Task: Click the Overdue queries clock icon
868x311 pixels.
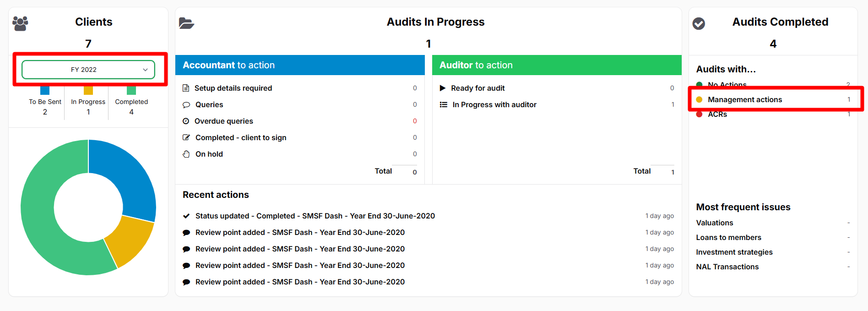Action: click(186, 121)
